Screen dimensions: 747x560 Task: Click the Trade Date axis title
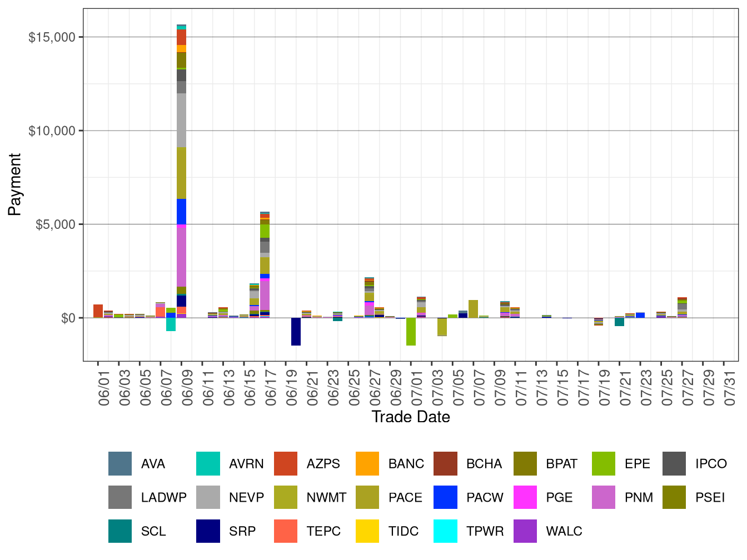point(411,417)
